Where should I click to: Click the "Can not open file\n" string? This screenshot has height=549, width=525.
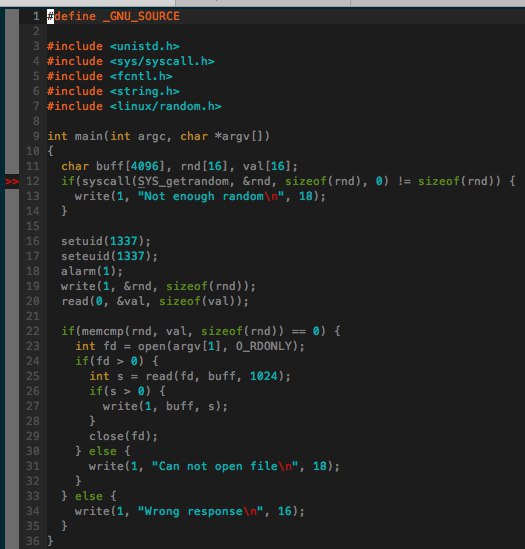click(x=224, y=466)
